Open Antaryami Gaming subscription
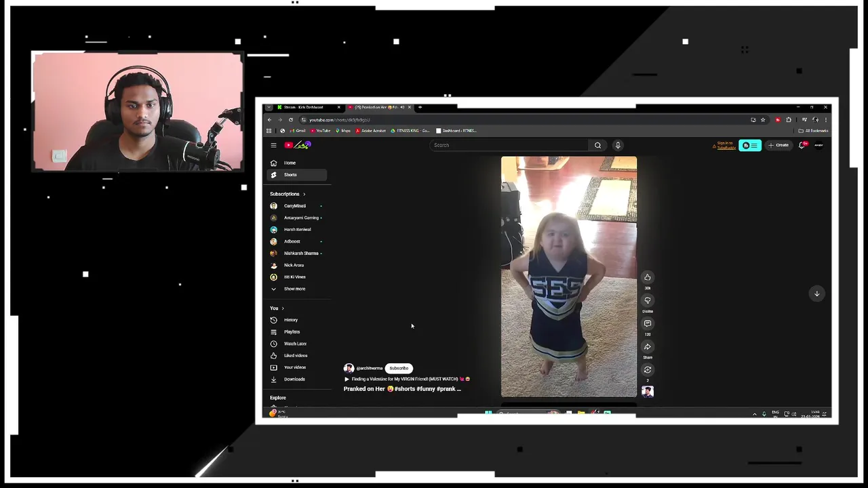868x488 pixels. pos(297,218)
